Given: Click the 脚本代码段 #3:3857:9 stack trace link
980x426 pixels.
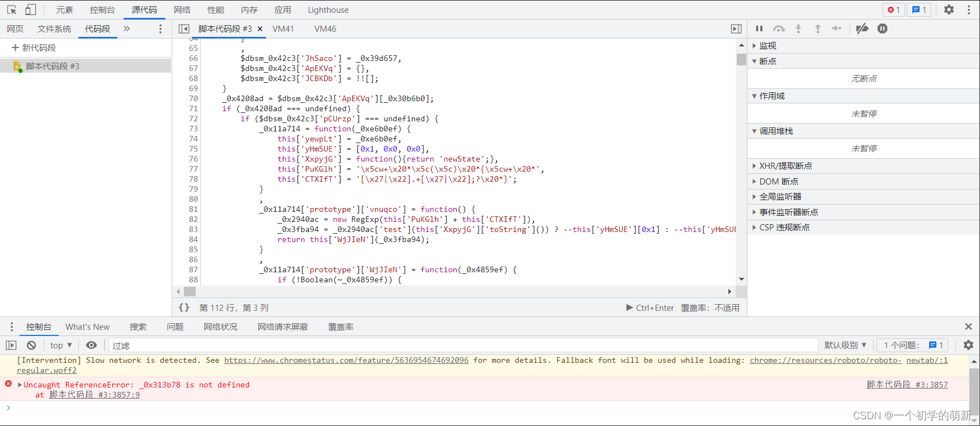Looking at the screenshot, I should point(94,395).
